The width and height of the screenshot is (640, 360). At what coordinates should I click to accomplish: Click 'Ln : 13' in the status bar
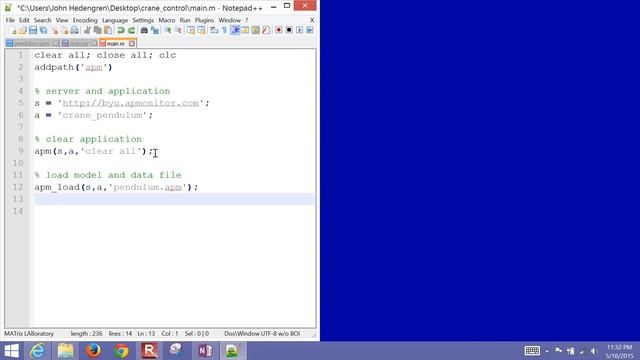tap(146, 333)
